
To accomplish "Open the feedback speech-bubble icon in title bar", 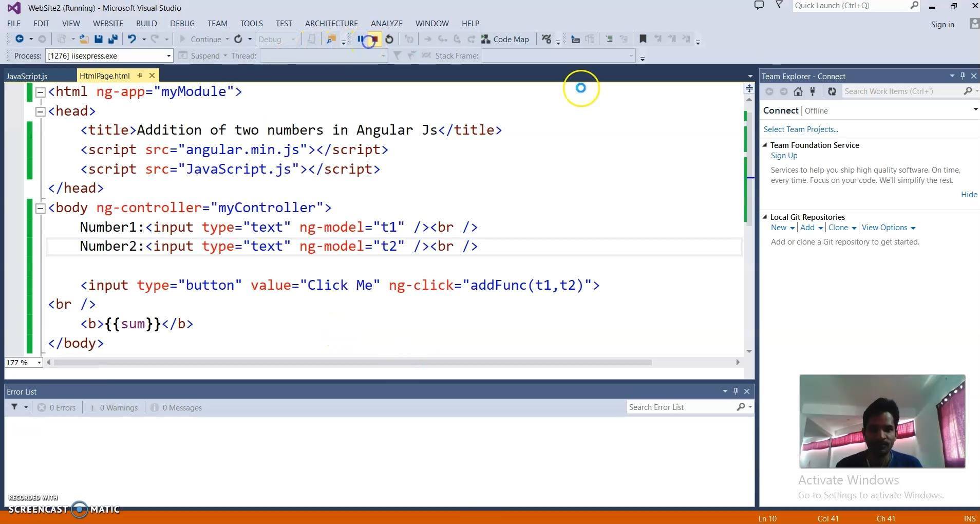I will (759, 6).
